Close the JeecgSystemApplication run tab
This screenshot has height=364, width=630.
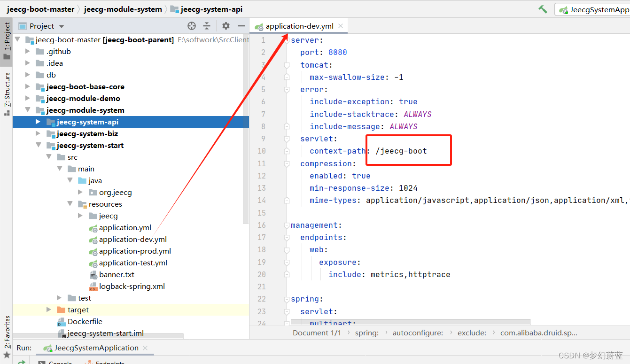(146, 348)
